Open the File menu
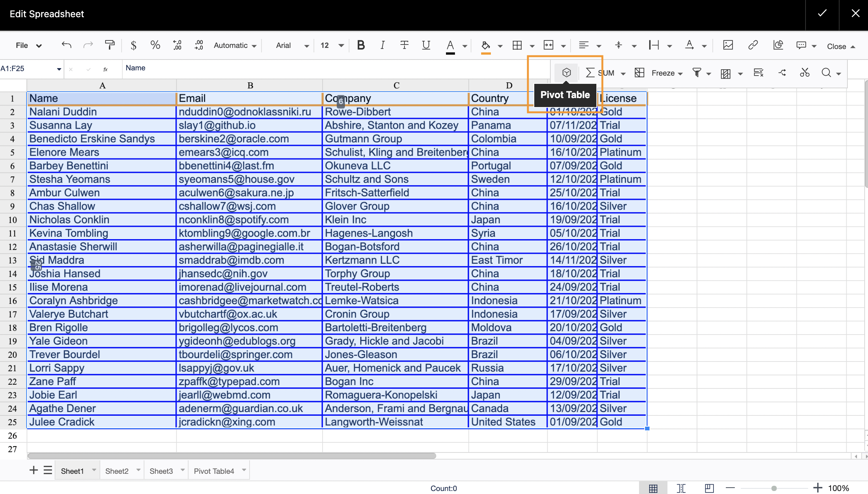The width and height of the screenshot is (868, 494). [27, 45]
